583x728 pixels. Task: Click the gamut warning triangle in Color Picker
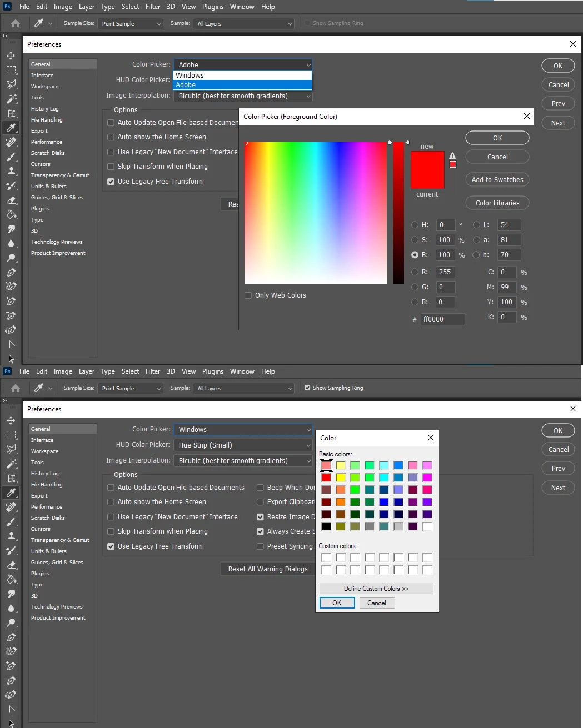pos(452,156)
